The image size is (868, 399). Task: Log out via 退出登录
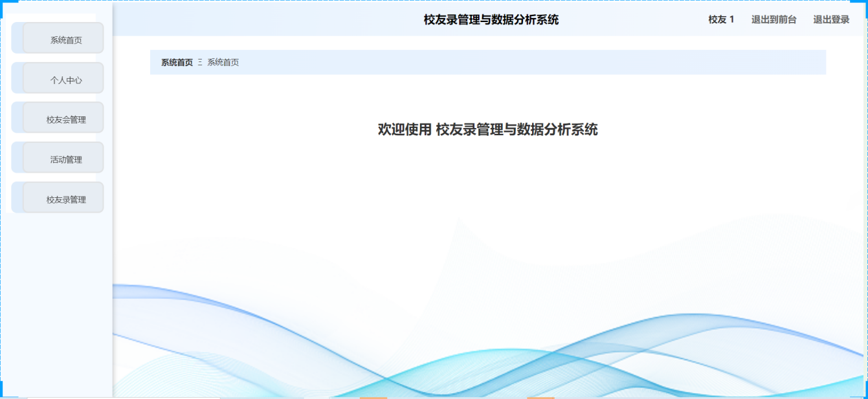tap(831, 19)
